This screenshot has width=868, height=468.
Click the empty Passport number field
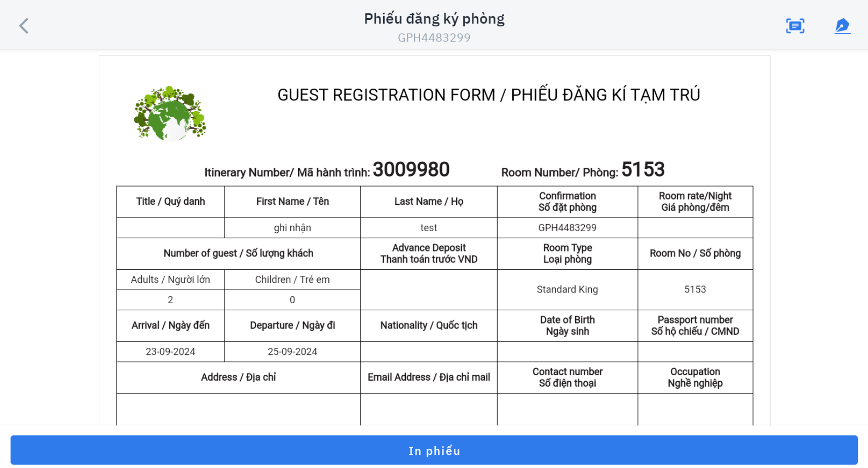695,352
